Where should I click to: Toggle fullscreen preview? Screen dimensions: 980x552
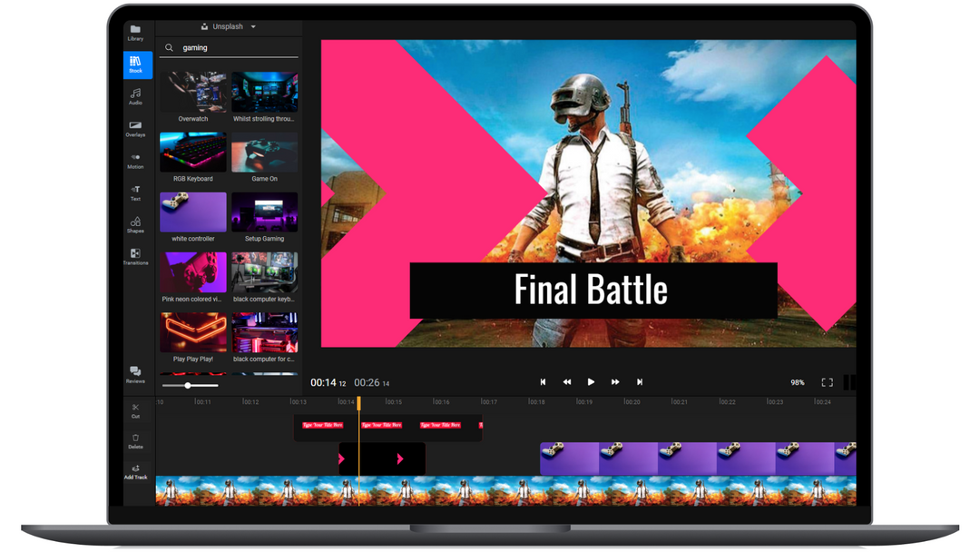pos(827,382)
